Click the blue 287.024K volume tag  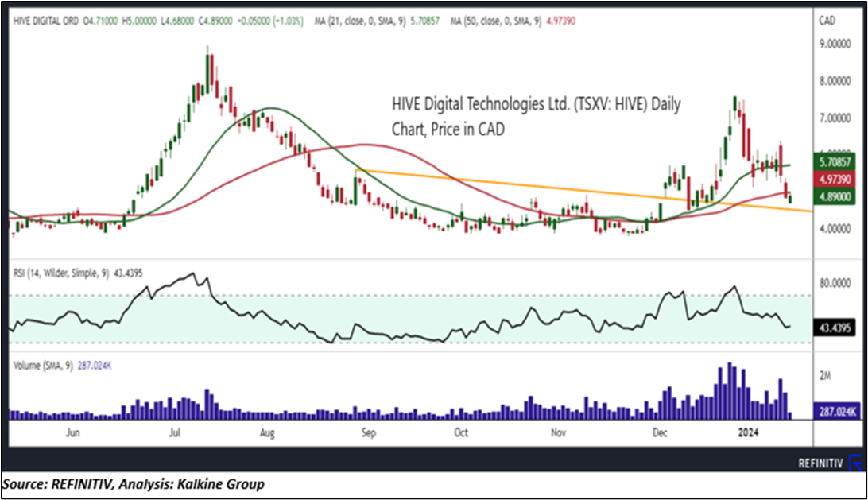tap(836, 411)
